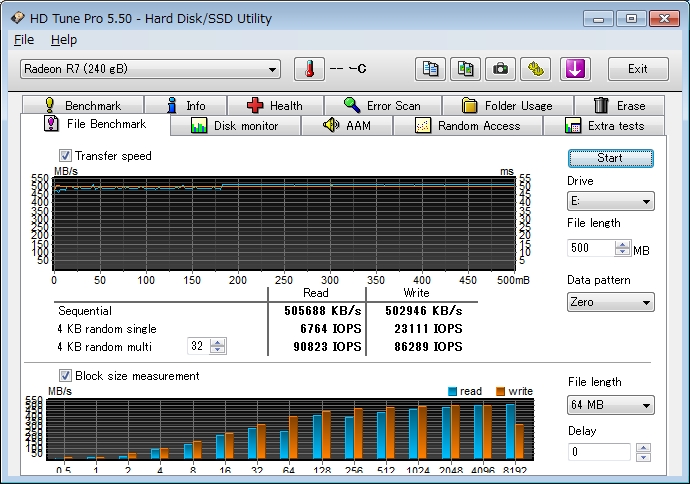Click the copy text to clipboard icon
This screenshot has width=690, height=484.
pos(431,69)
